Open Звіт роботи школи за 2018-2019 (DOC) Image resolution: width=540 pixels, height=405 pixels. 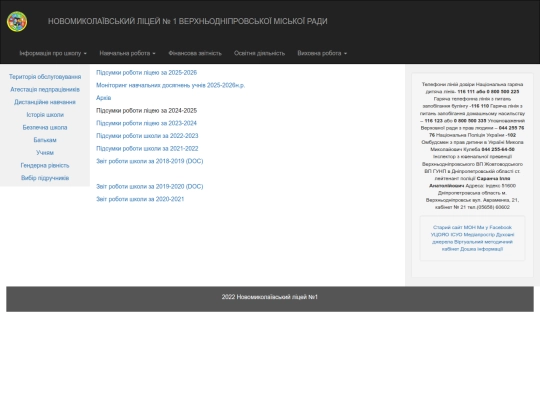click(150, 161)
